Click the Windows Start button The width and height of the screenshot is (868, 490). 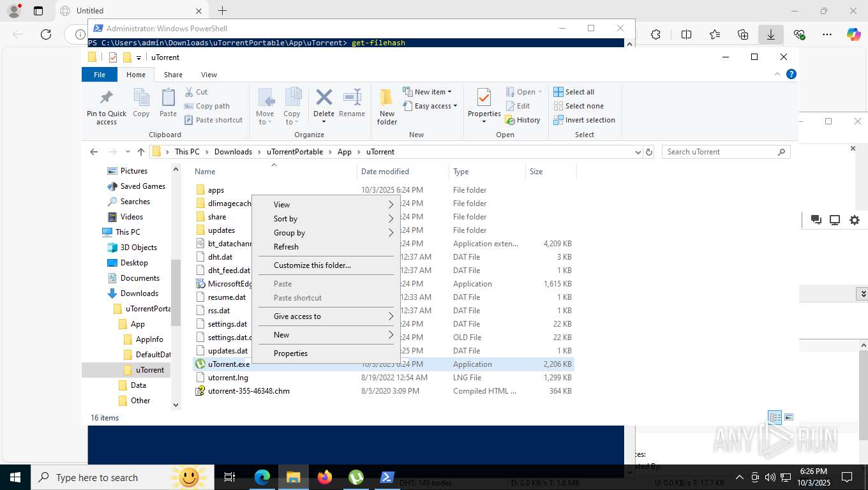pos(15,477)
